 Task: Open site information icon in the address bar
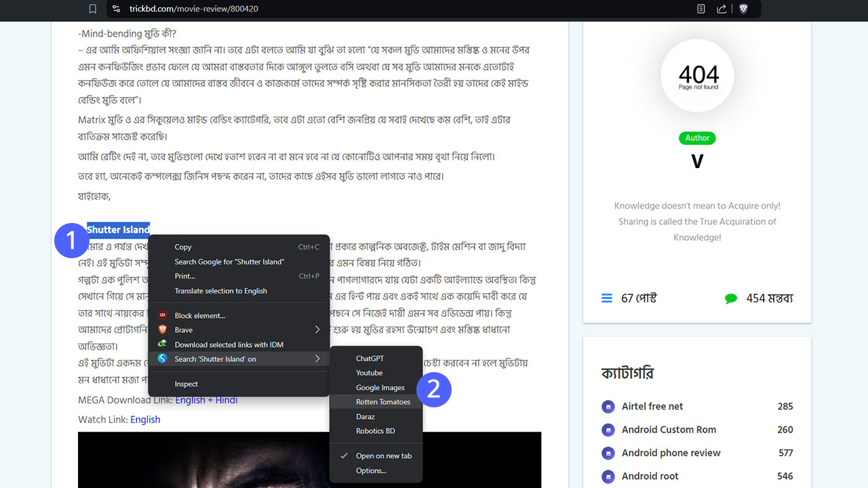click(117, 9)
